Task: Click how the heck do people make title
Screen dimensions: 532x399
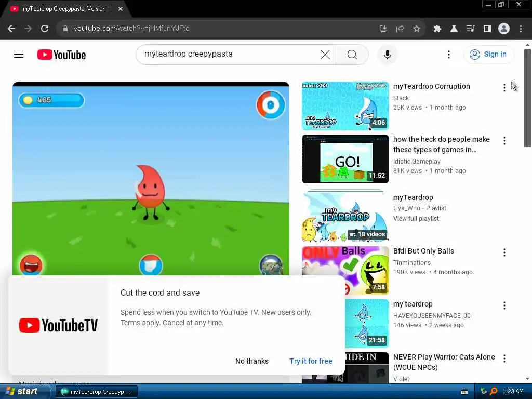Action: [x=441, y=144]
